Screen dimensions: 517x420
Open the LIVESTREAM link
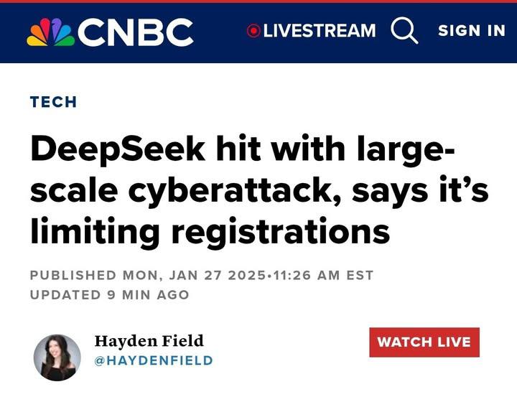click(319, 31)
